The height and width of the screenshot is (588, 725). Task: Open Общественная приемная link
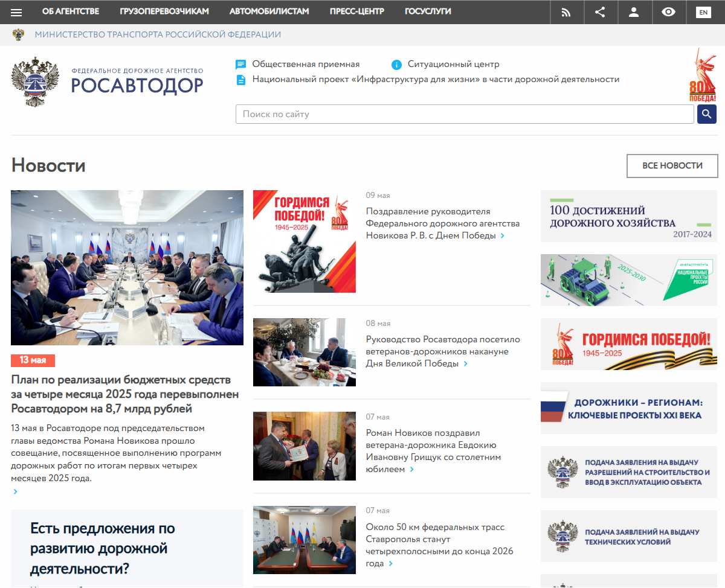[x=306, y=64]
